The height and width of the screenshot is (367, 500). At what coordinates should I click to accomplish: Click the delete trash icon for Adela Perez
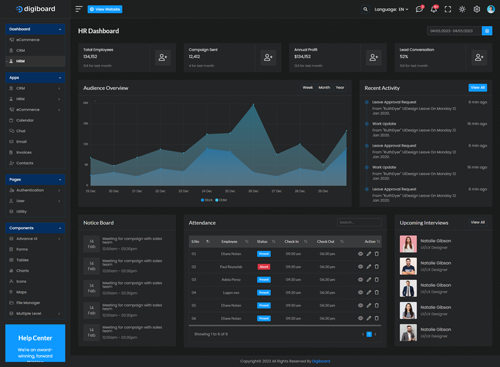(x=377, y=280)
